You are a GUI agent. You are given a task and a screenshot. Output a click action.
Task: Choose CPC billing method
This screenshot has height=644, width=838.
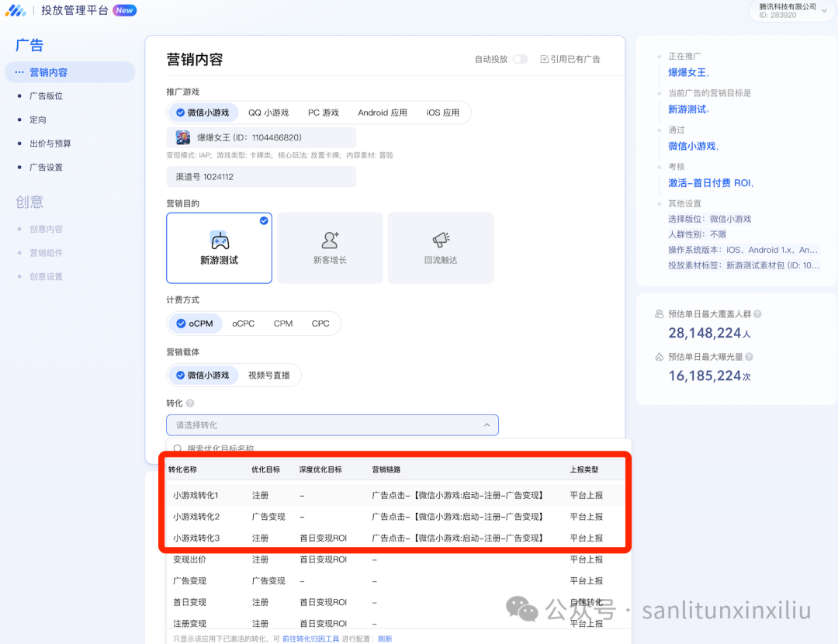coord(320,324)
